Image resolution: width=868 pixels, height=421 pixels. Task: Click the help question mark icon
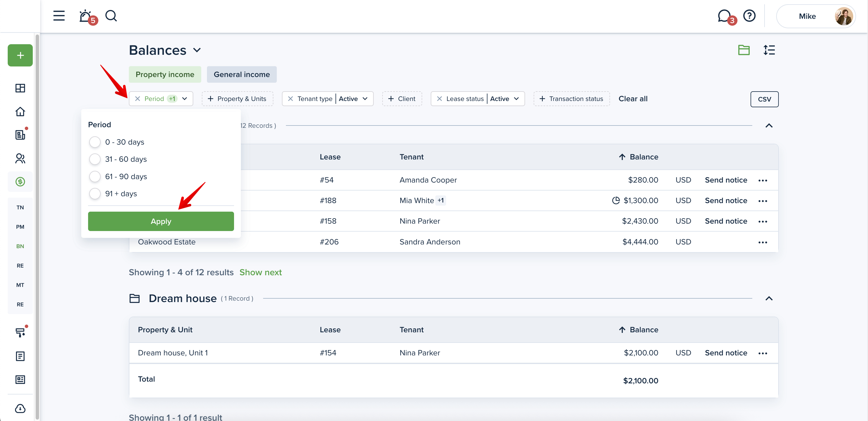click(x=749, y=16)
